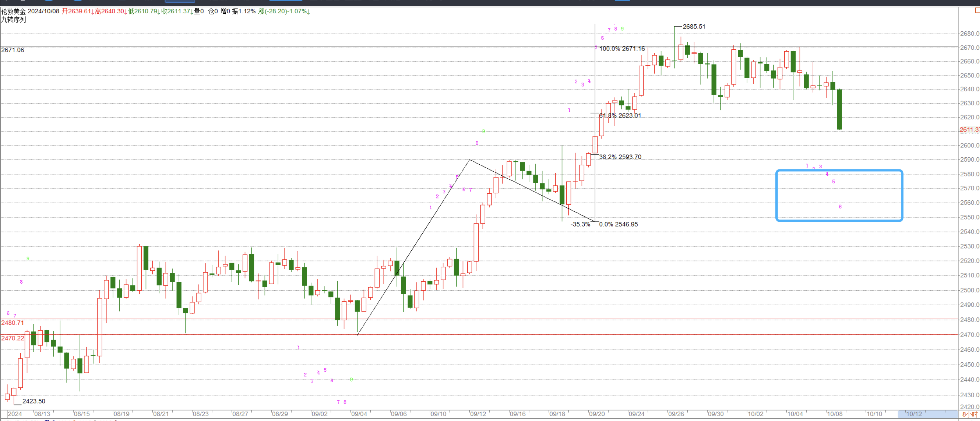Click the 2450.0 price axis label
Screen dimensions: 980x421
(970, 365)
